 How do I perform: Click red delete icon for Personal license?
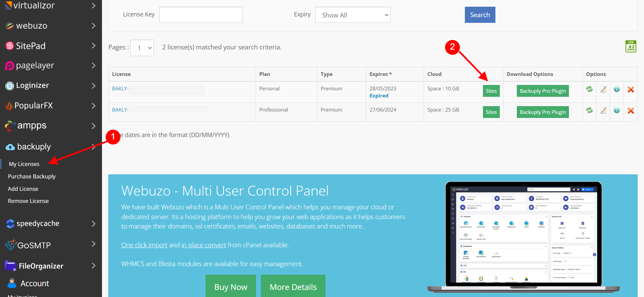(x=631, y=89)
